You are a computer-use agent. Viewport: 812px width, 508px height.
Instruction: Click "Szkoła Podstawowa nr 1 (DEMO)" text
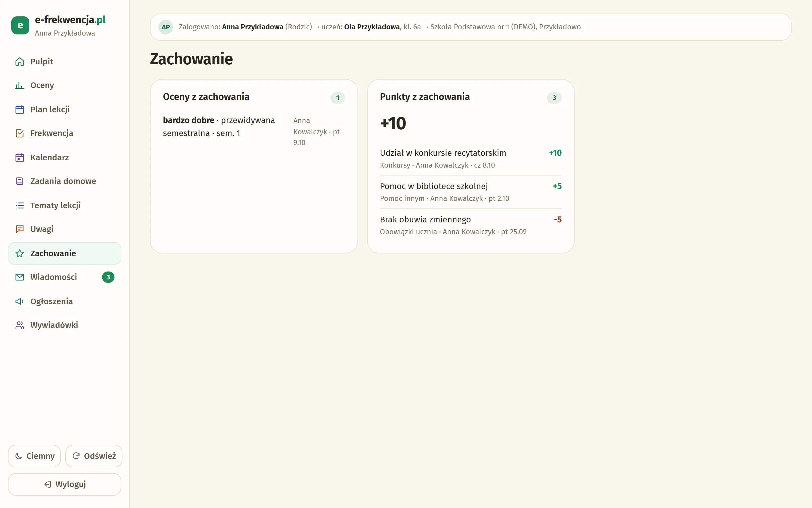pyautogui.click(x=483, y=27)
